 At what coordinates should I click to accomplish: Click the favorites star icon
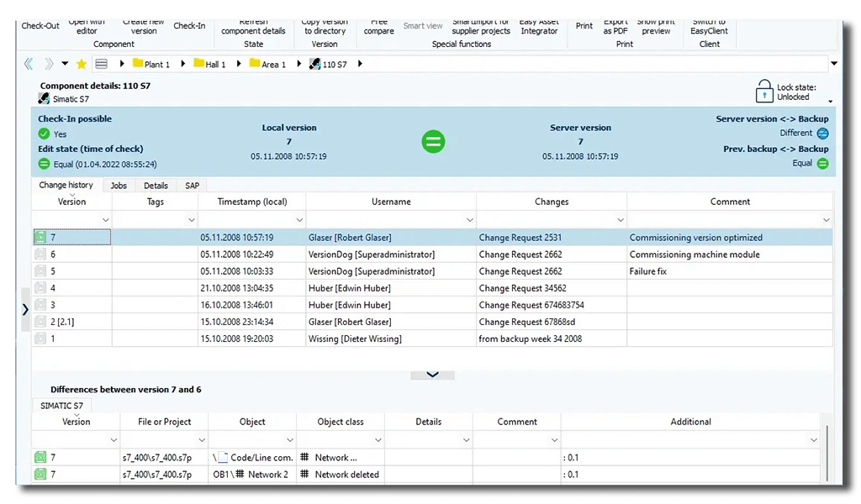pyautogui.click(x=82, y=64)
